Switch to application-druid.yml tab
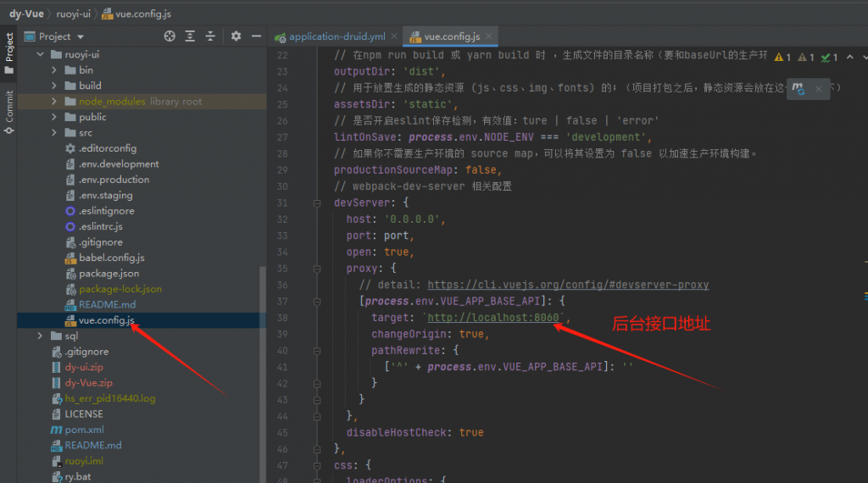 (x=336, y=37)
